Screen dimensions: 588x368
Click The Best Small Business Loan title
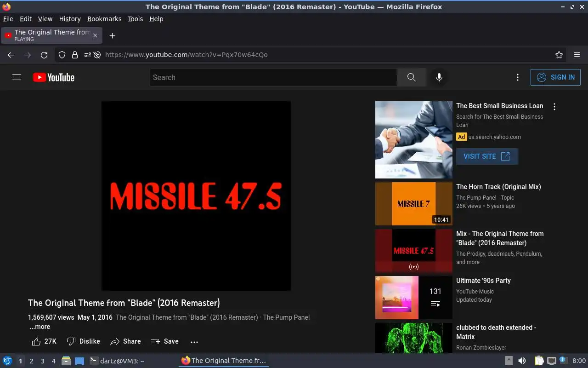[x=499, y=106]
